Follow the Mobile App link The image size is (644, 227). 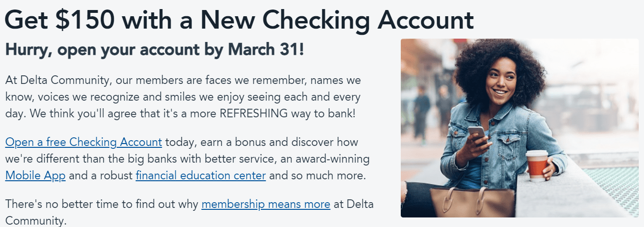[35, 175]
